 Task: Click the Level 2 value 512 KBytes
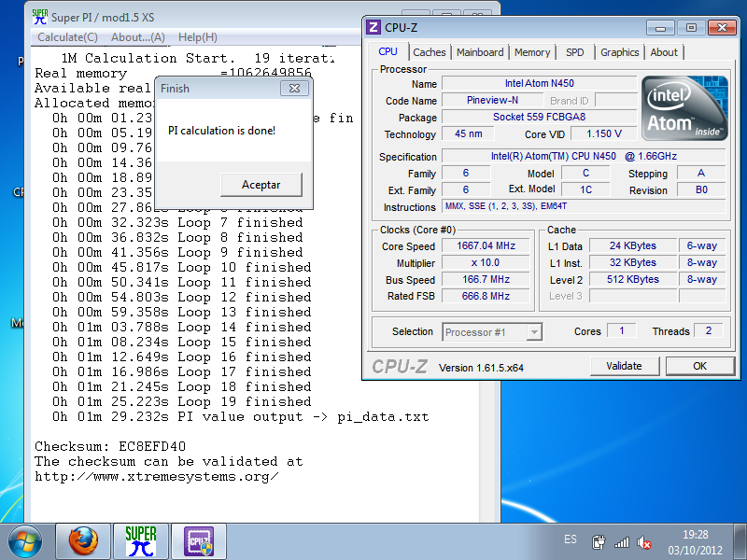(x=633, y=279)
